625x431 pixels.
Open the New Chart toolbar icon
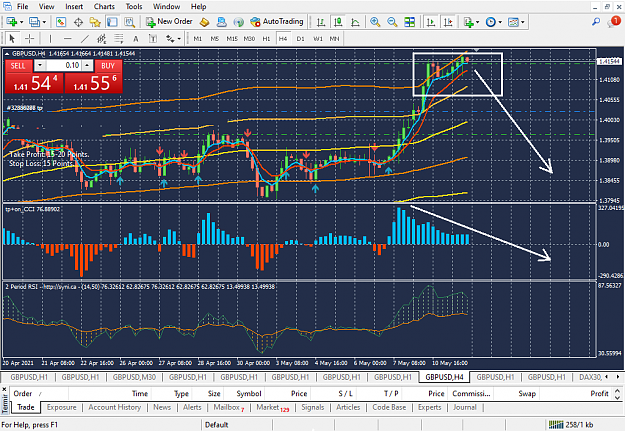(x=12, y=22)
